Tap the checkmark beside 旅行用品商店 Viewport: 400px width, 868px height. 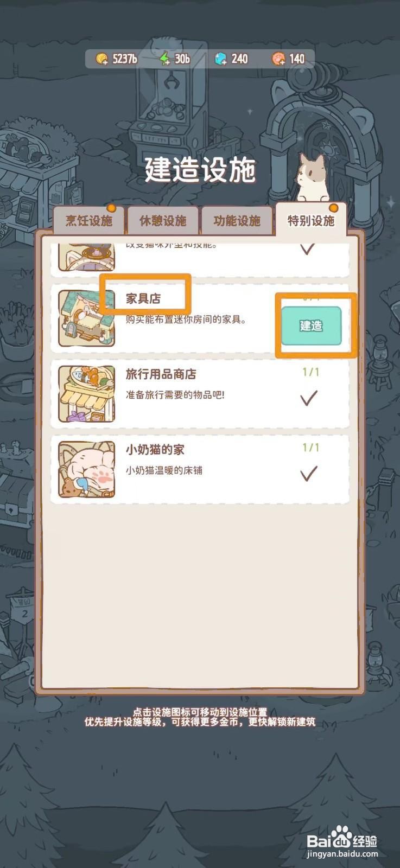tap(309, 399)
